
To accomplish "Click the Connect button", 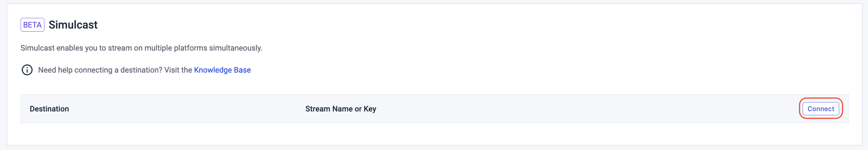I will [x=821, y=109].
